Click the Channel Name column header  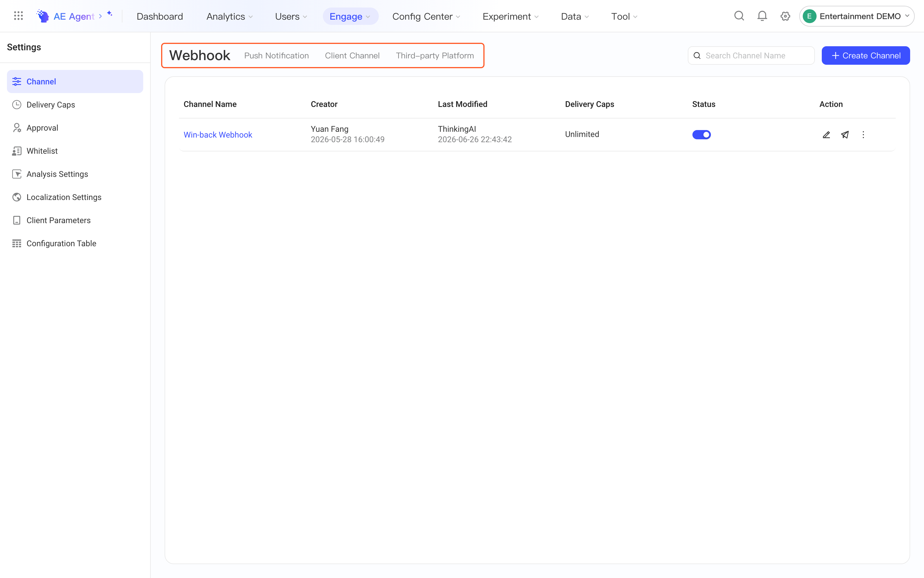tap(210, 104)
